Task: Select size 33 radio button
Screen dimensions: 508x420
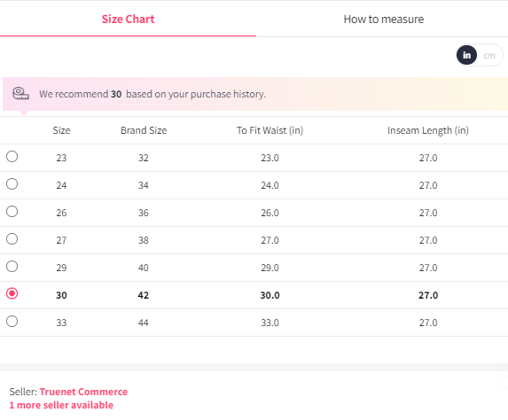Action: coord(12,322)
